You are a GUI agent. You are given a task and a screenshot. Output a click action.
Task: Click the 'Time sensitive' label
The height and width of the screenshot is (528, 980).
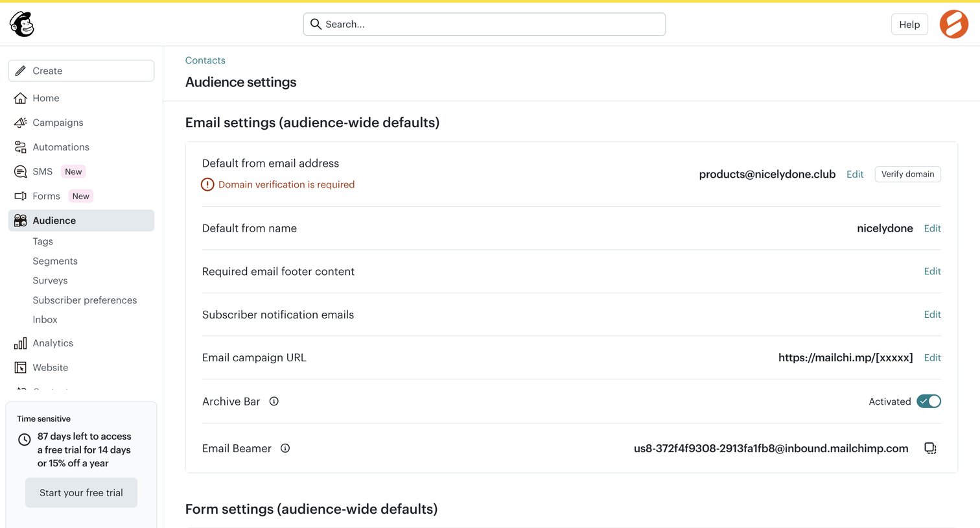point(44,419)
